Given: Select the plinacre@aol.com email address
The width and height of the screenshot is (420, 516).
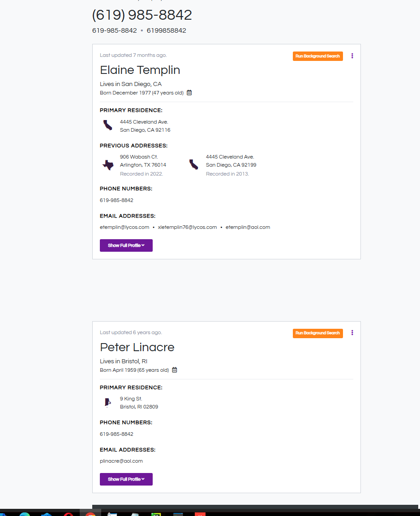Looking at the screenshot, I should (121, 461).
